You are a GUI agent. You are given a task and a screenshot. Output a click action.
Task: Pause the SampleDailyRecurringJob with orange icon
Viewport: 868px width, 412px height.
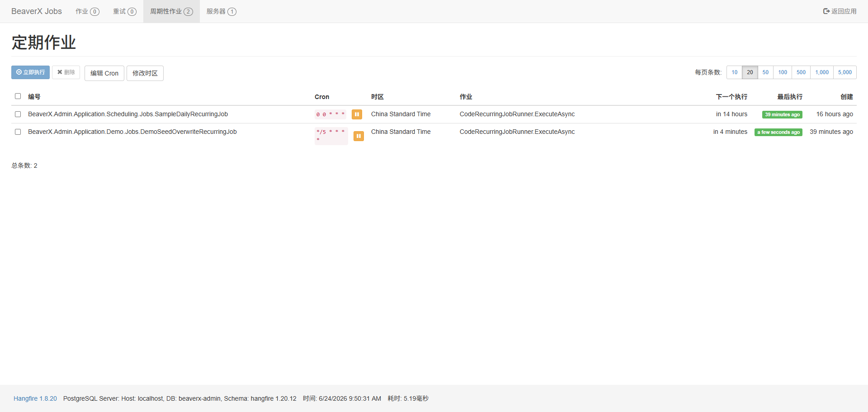357,114
